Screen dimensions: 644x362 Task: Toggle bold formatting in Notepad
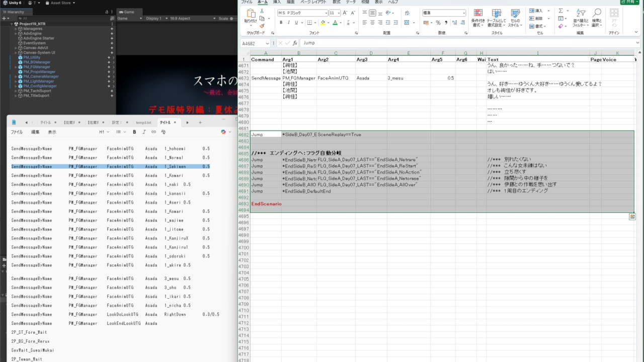(134, 132)
